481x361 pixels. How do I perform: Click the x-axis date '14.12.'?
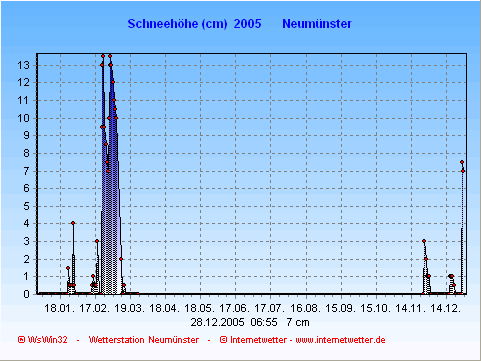(446, 308)
